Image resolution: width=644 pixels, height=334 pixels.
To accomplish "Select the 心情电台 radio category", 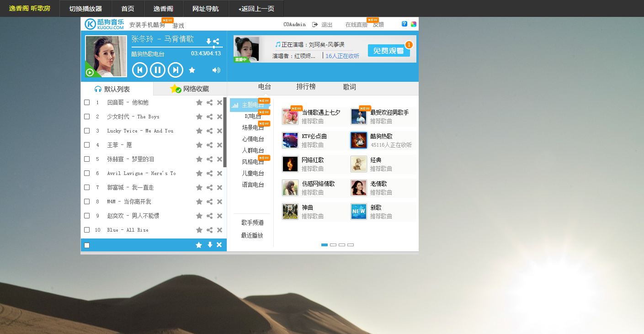I will click(253, 139).
